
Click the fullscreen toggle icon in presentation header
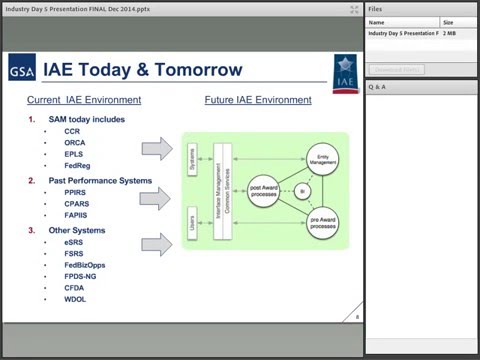tap(354, 10)
